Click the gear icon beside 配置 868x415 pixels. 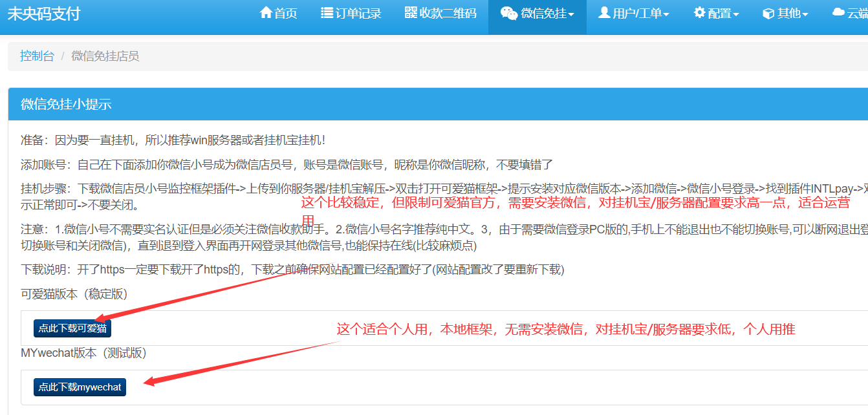[x=699, y=13]
